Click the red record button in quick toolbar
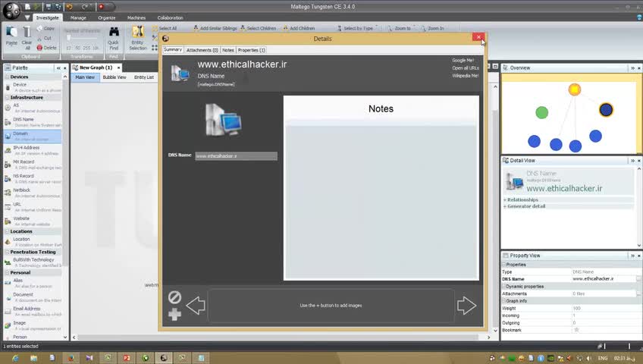The width and height of the screenshot is (643, 364). click(102, 7)
